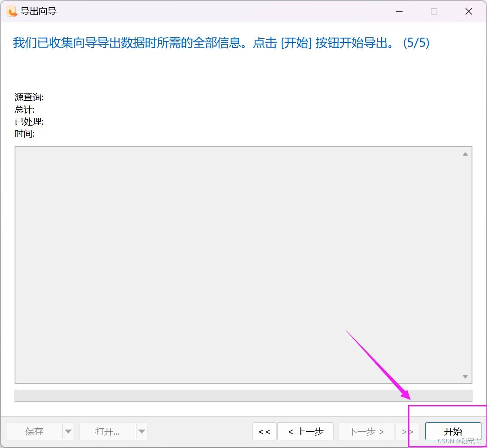
Task: Click the 打开... button
Action: click(x=108, y=431)
